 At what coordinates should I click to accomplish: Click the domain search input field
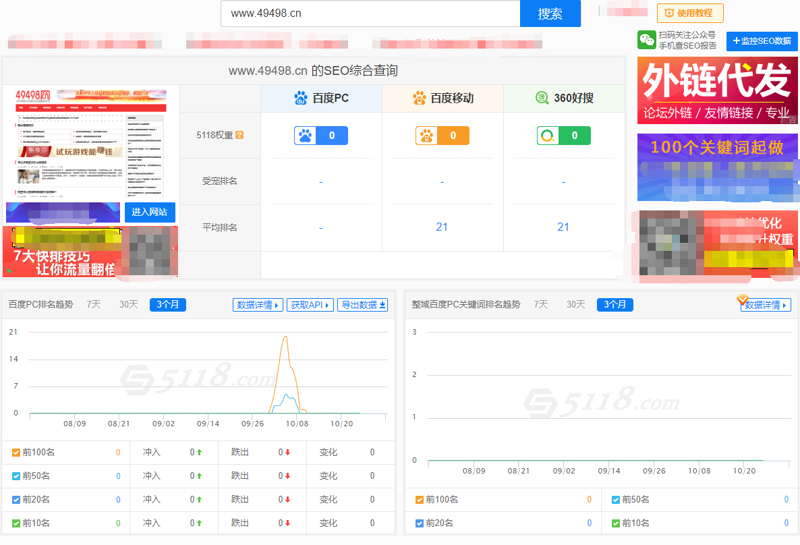click(x=370, y=13)
